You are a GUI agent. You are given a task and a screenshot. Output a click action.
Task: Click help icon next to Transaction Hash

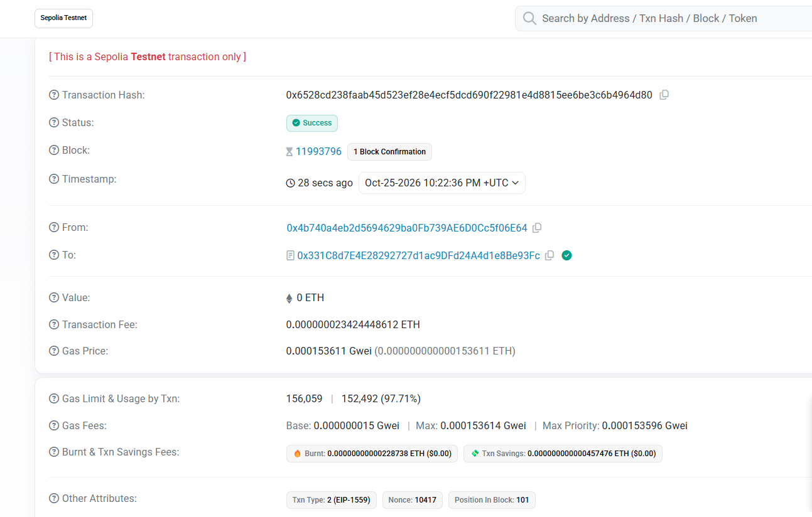(54, 95)
